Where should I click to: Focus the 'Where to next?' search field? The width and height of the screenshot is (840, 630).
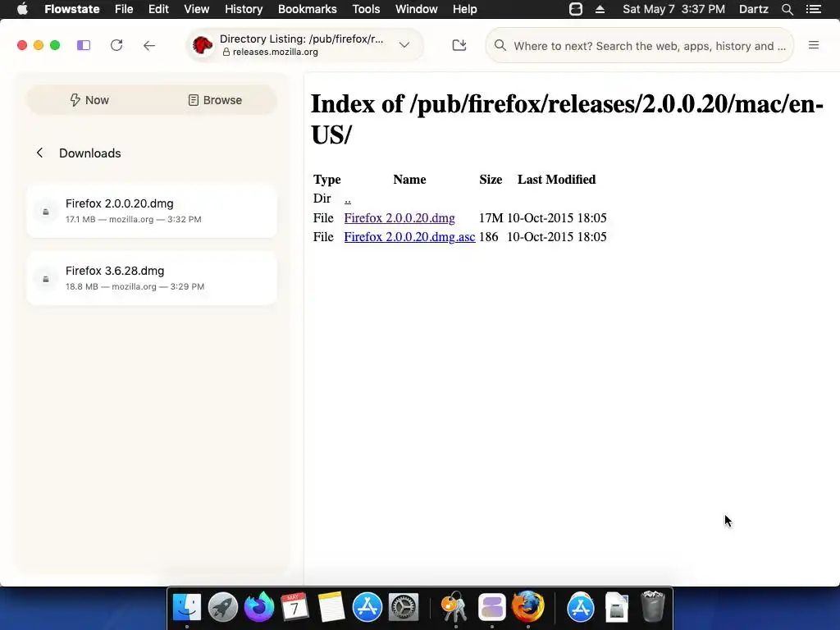[x=640, y=46]
